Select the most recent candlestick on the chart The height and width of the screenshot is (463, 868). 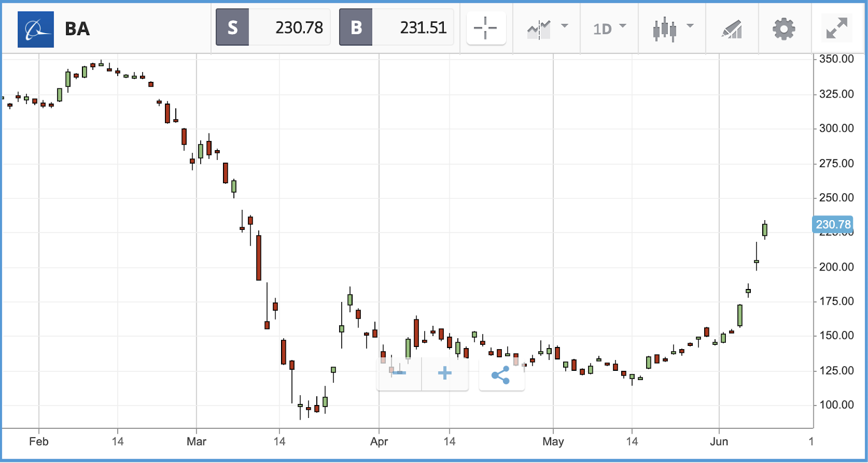pos(765,230)
